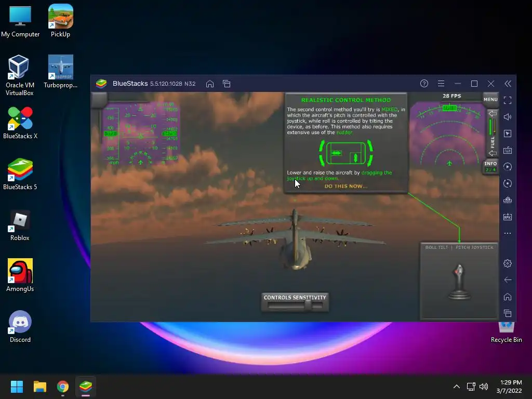Expand the system tray hidden icons chevron
This screenshot has height=399, width=532.
click(457, 387)
